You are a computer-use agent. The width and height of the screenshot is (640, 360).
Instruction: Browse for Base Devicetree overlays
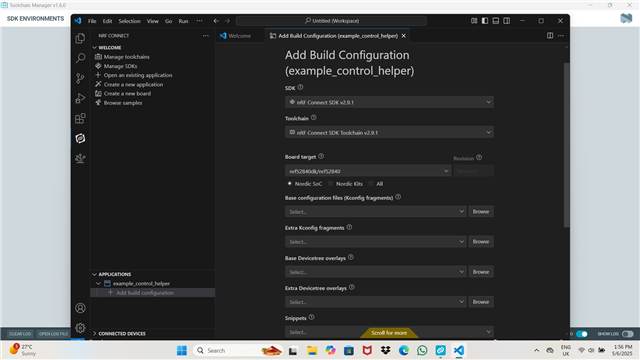coord(481,272)
